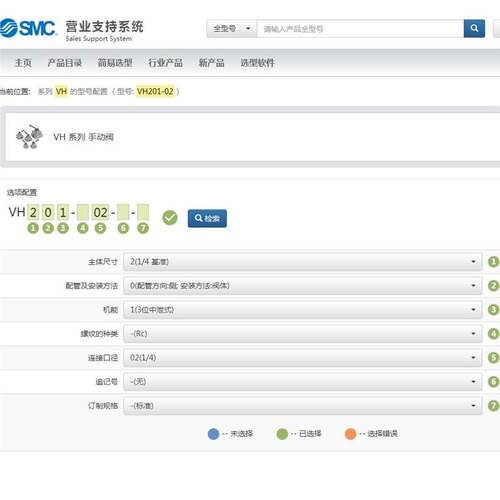Click the blue 未选择 legend dot
Screen dimensions: 500x500
tap(213, 434)
